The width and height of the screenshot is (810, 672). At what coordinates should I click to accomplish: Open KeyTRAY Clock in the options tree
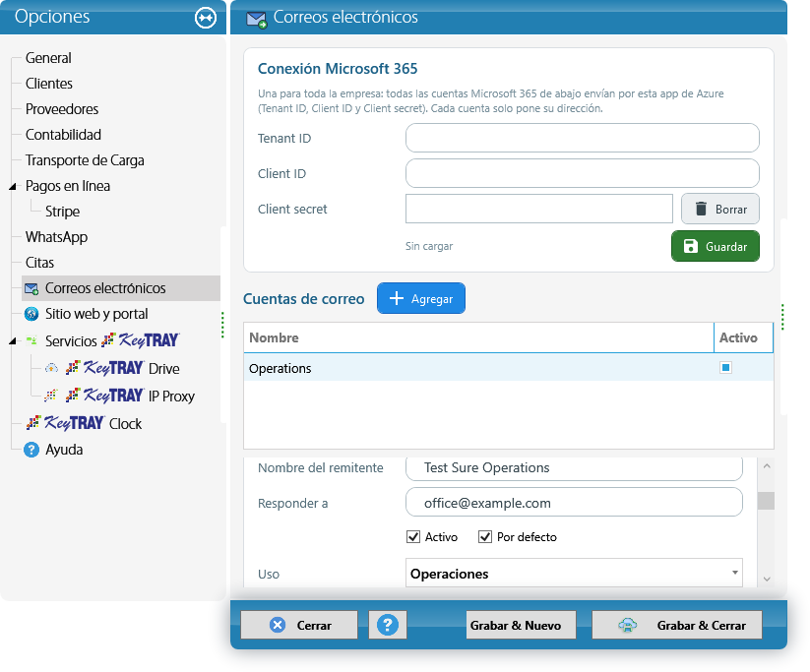pos(84,423)
